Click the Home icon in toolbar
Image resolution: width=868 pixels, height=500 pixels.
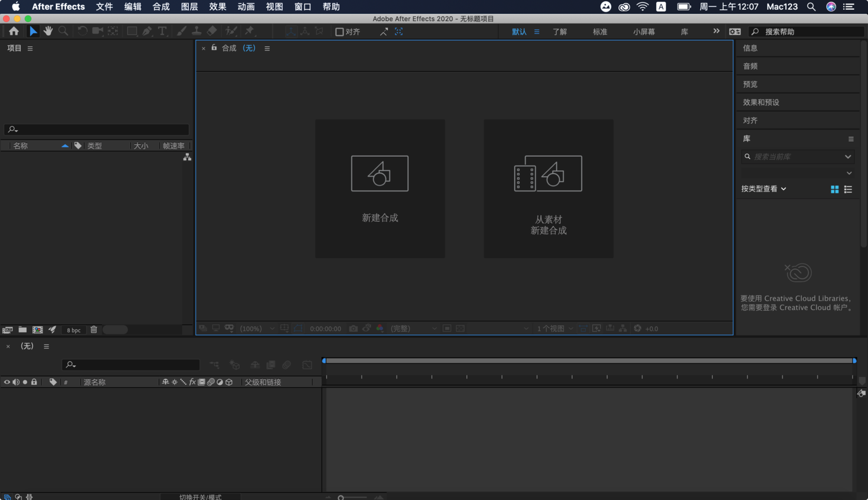[x=14, y=31]
